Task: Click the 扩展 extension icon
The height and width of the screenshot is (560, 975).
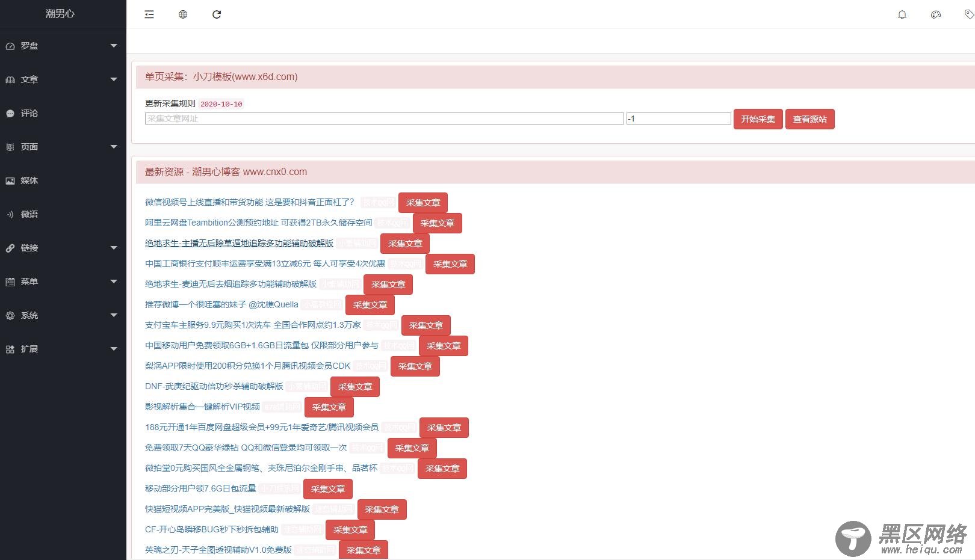Action: 10,349
